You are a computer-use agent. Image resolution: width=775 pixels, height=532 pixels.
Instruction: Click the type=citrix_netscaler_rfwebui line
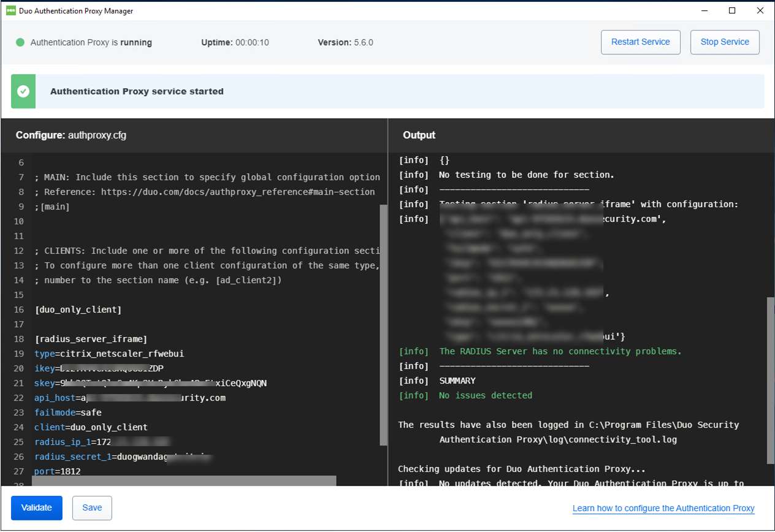coord(109,354)
